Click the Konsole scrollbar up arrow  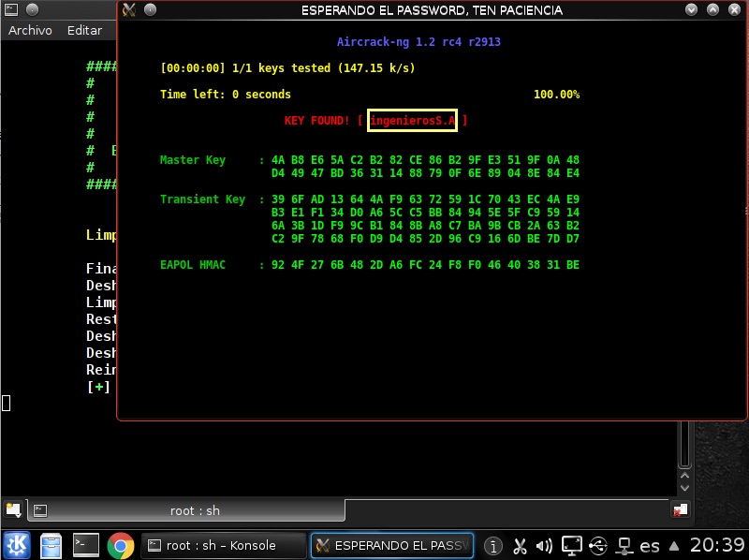click(684, 476)
